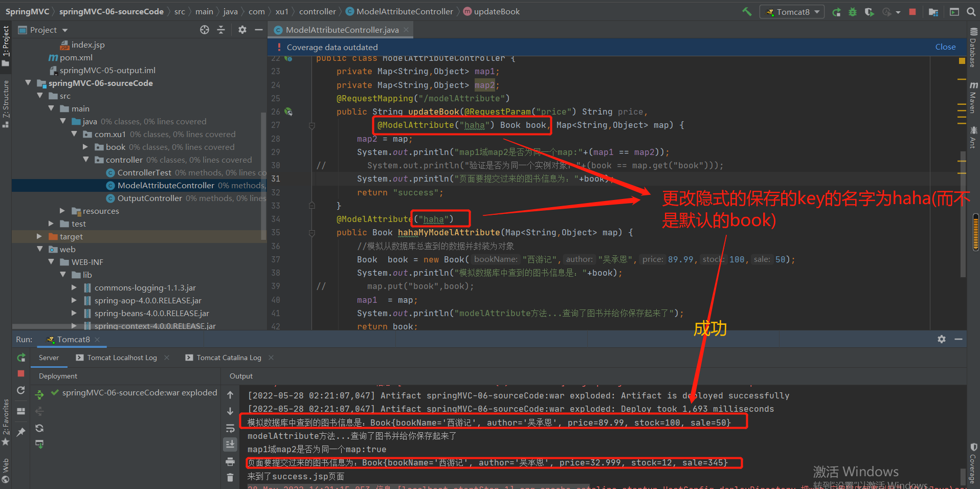Screen dimensions: 980x489
Task: Open the Coverage side tab
Action: tap(973, 464)
